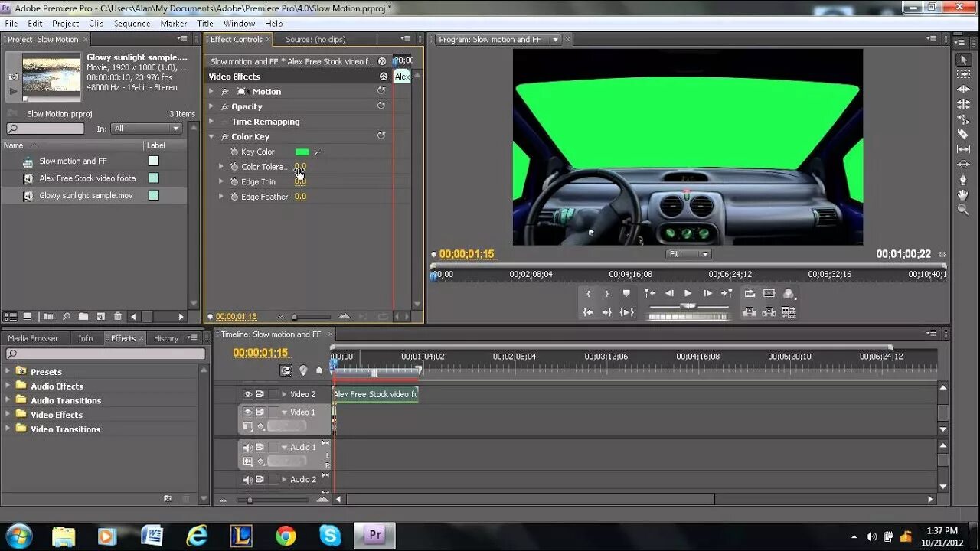Toggle Snap in the timeline
This screenshot has width=980, height=551.
286,370
